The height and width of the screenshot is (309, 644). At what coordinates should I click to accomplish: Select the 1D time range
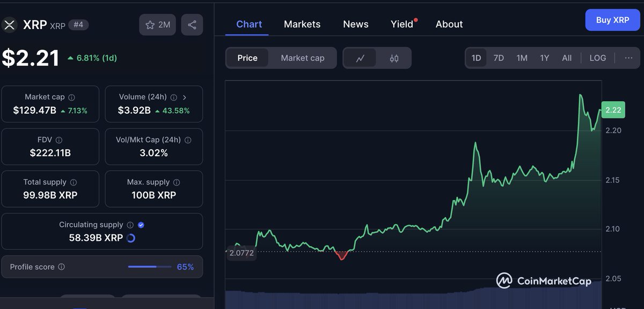[476, 58]
